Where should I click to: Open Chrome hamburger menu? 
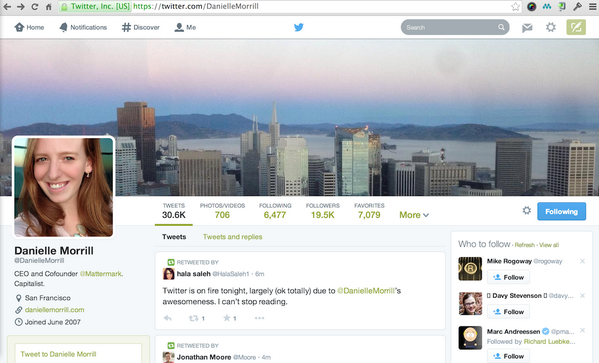point(593,6)
